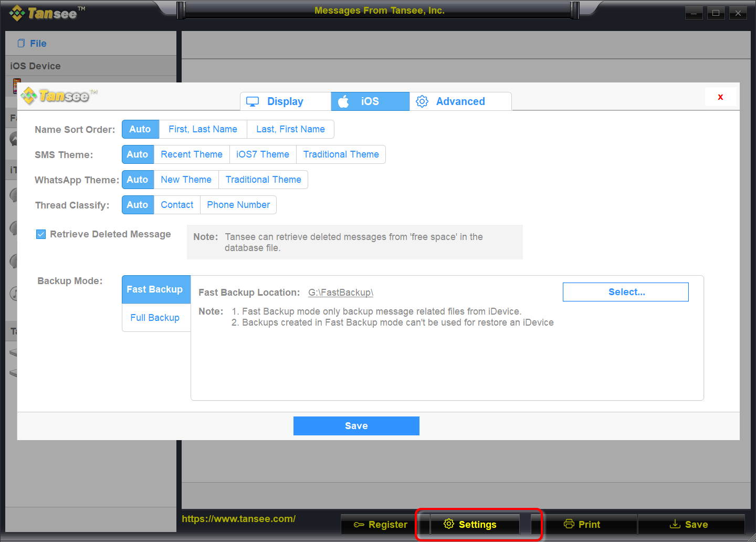Close settings dialog with red x
Screen dimensions: 756x542
[x=720, y=97]
